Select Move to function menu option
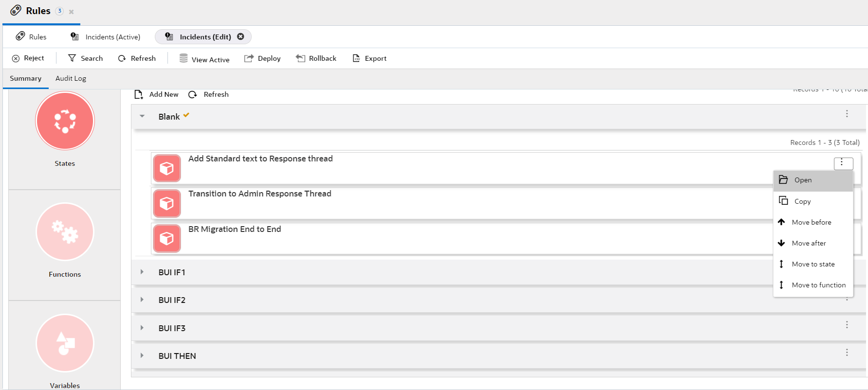This screenshot has width=868, height=390. tap(818, 285)
